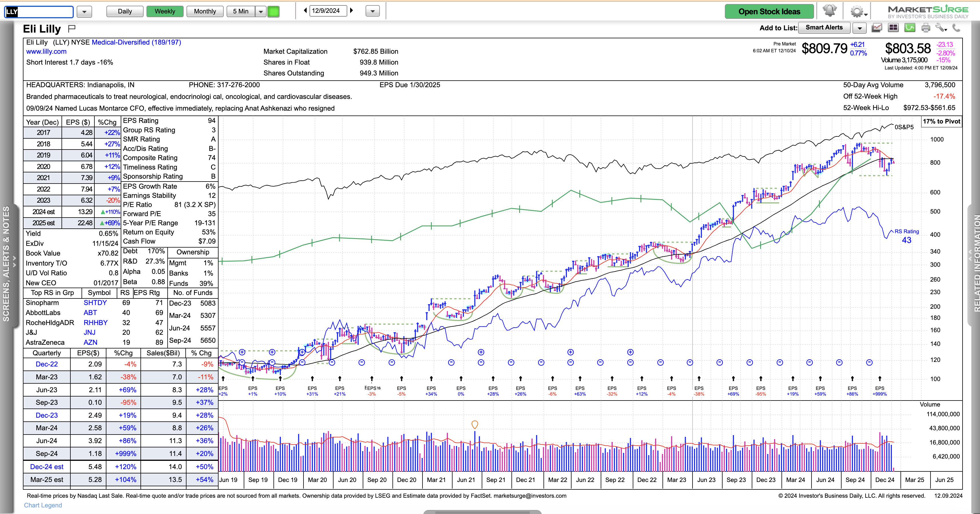Click the chart view icon
Screen dimensions: 980x514
pyautogui.click(x=876, y=28)
